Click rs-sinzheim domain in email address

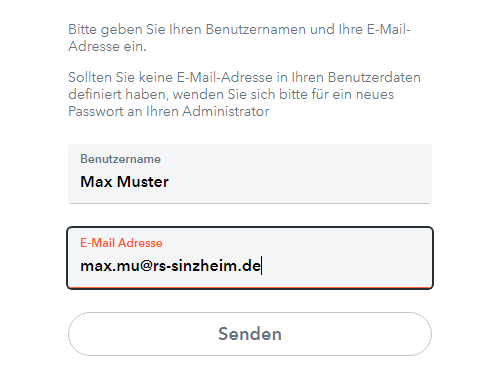[195, 266]
